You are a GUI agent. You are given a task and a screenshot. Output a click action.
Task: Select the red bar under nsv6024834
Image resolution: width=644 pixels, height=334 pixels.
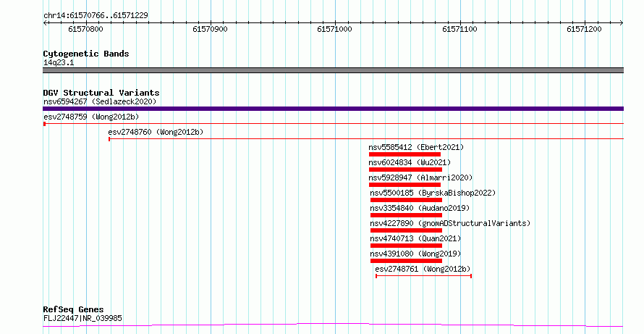coord(405,170)
